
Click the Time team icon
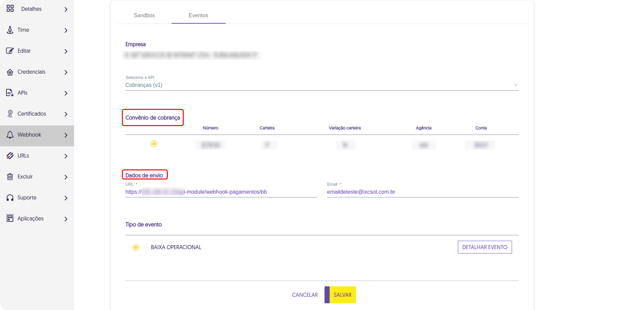[x=10, y=30]
